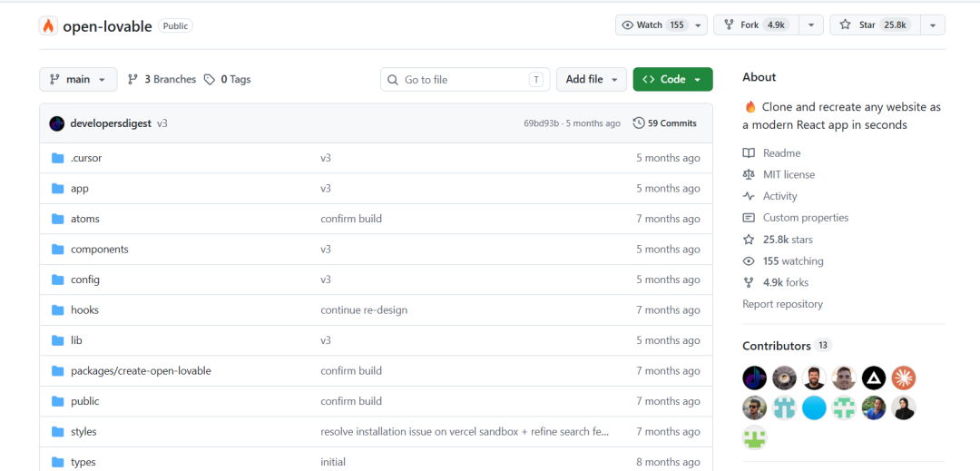Click the eye icon beside 155 watching
The image size is (980, 471).
pos(749,261)
